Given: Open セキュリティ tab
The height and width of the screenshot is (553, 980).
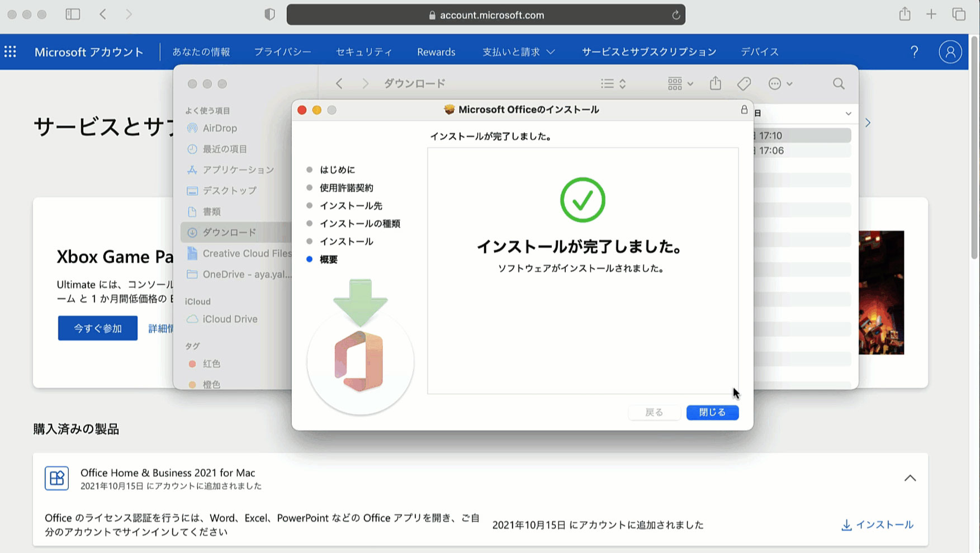Looking at the screenshot, I should click(x=364, y=52).
